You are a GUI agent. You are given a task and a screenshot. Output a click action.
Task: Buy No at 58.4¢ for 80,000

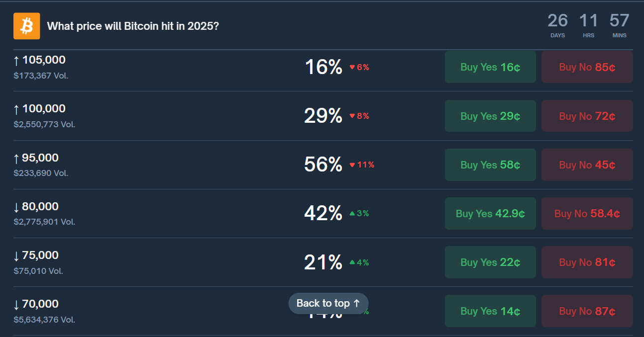coord(587,213)
